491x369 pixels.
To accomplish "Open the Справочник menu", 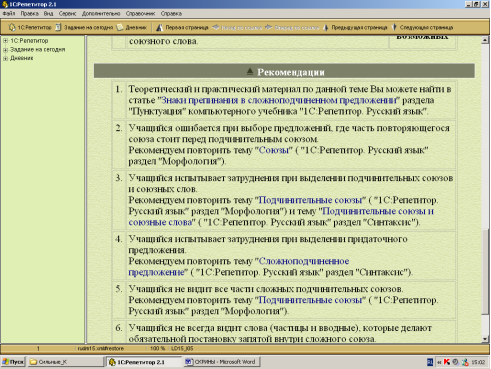I will click(x=140, y=14).
